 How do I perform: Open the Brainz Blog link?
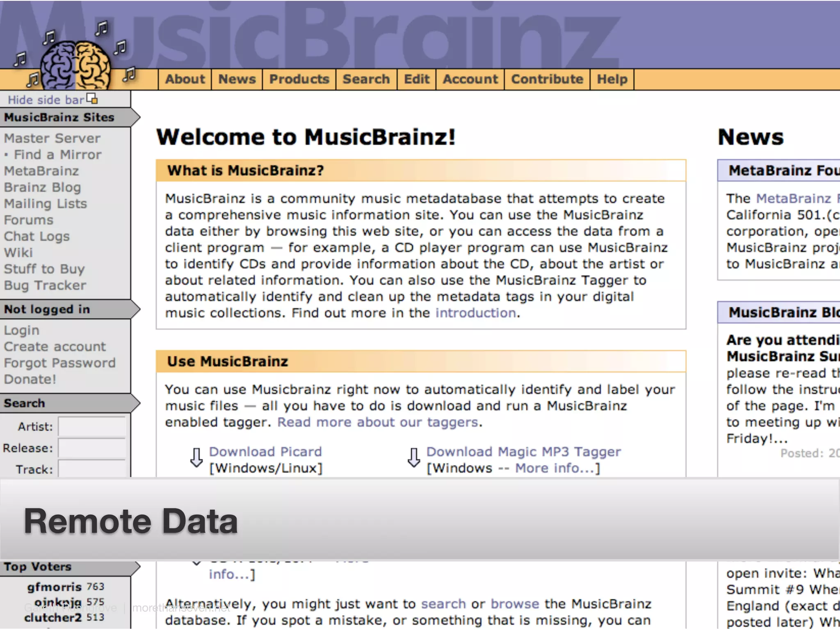click(x=43, y=187)
